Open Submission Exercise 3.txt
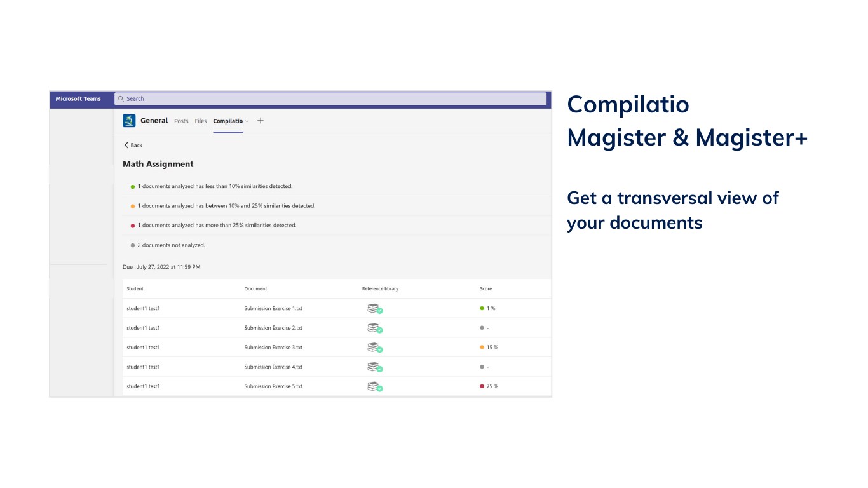 point(273,348)
